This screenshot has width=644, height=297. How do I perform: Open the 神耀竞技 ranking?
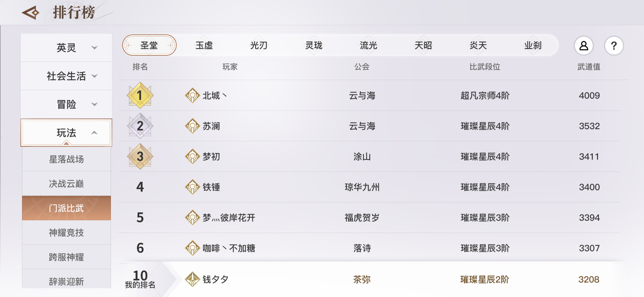point(66,232)
